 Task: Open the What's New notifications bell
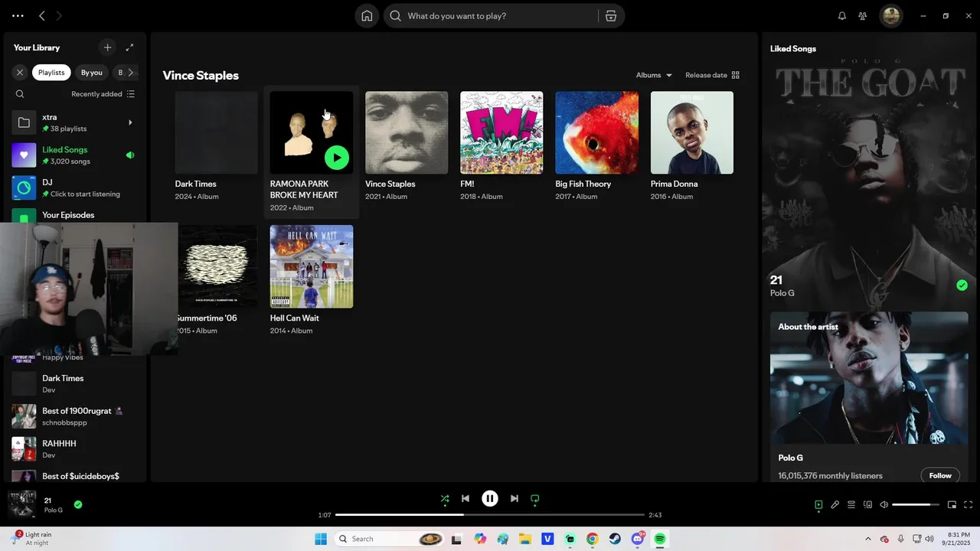pyautogui.click(x=842, y=16)
